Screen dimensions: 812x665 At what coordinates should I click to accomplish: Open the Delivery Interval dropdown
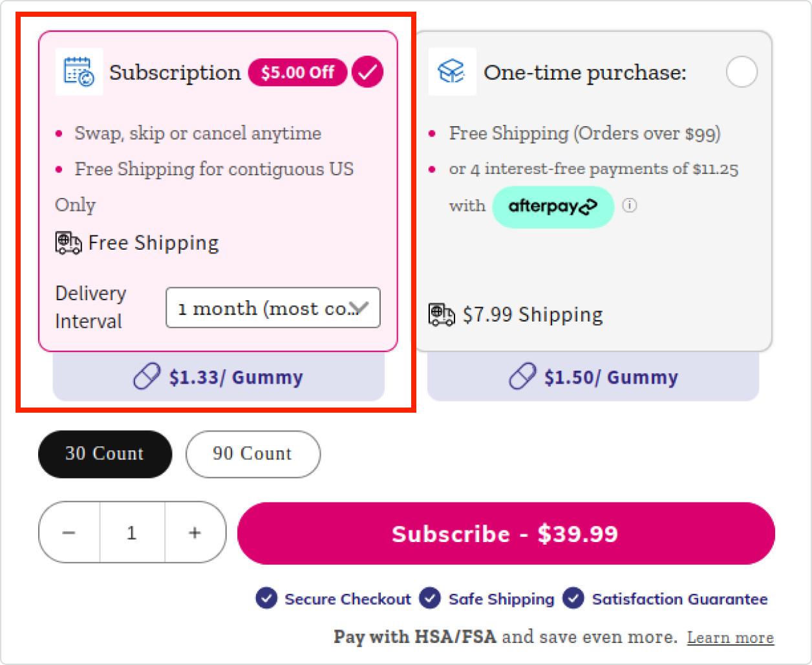click(x=273, y=308)
